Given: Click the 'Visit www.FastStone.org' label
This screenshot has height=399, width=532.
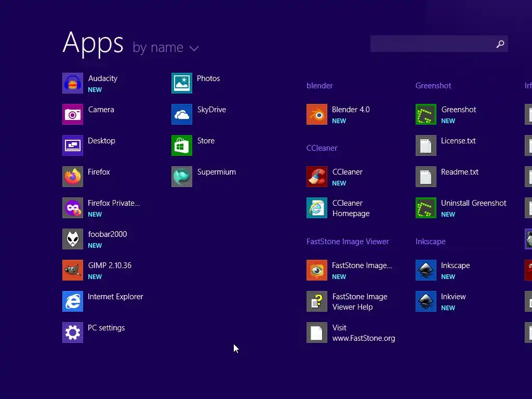Looking at the screenshot, I should (x=364, y=333).
